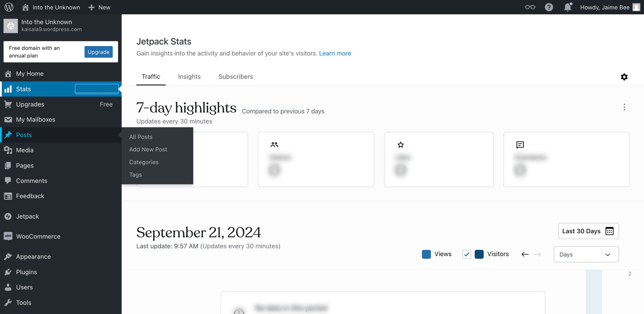Click the calendar icon in Last 30 Days

609,231
